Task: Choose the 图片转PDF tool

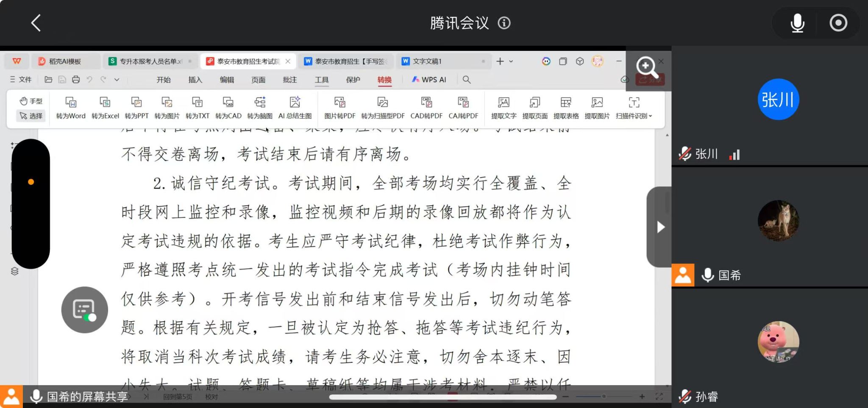Action: (339, 108)
